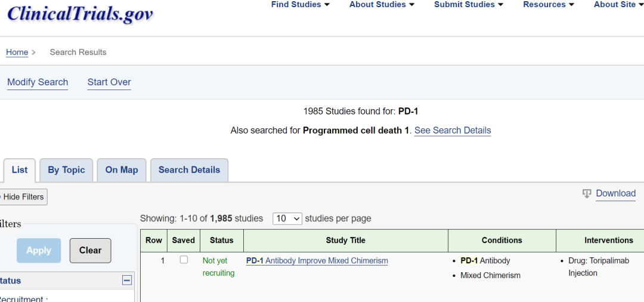Viewport: 644px width, 302px height.
Task: Click the Modify Search link
Action: point(38,82)
